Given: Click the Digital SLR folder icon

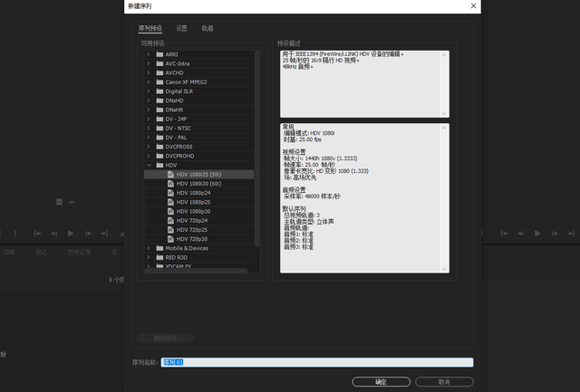Looking at the screenshot, I should tap(159, 91).
